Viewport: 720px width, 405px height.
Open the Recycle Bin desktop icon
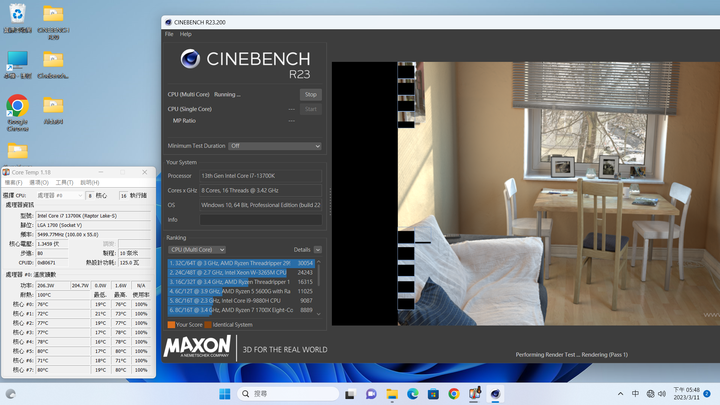[17, 18]
